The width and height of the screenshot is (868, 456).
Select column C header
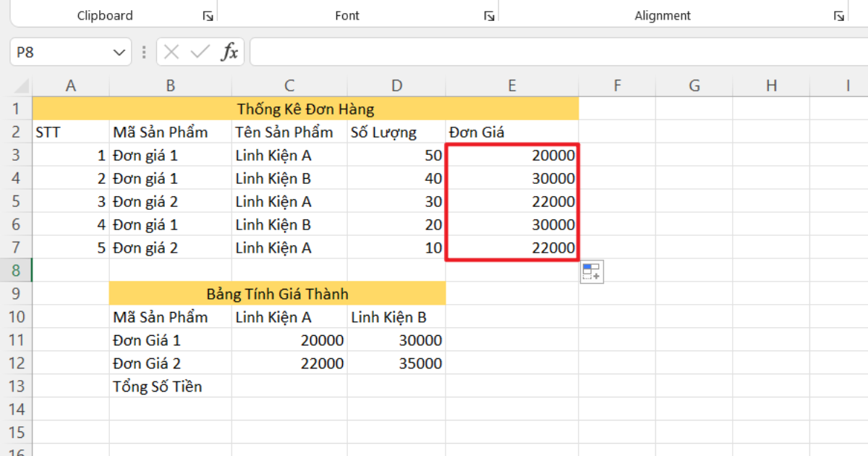[x=289, y=86]
